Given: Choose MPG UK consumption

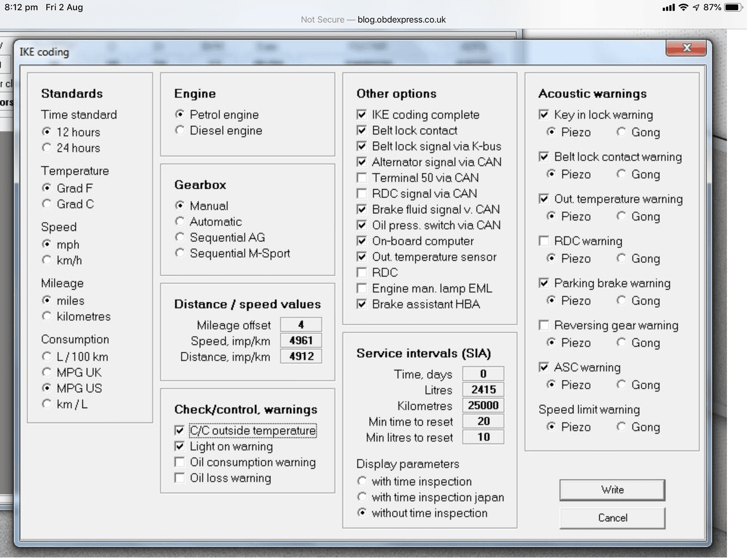Looking at the screenshot, I should pos(47,372).
